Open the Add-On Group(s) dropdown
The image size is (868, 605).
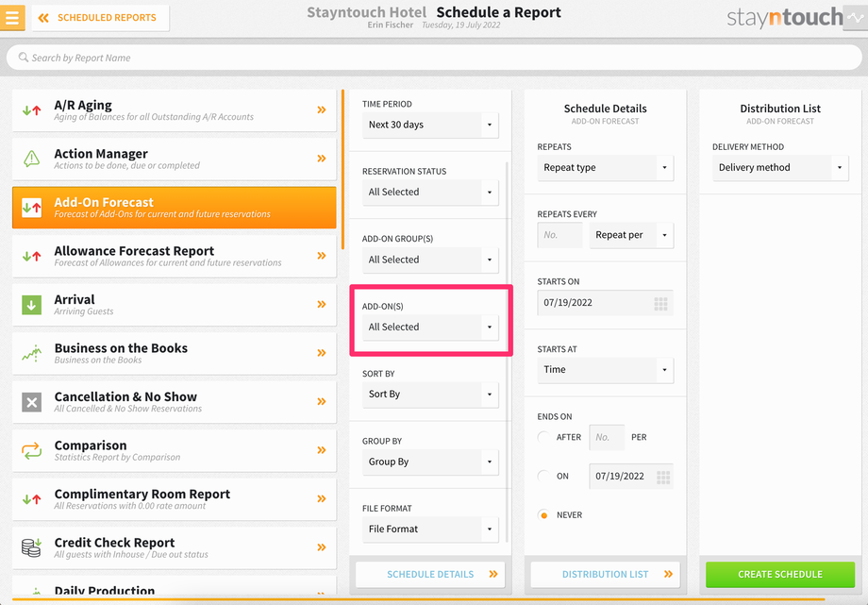(430, 260)
